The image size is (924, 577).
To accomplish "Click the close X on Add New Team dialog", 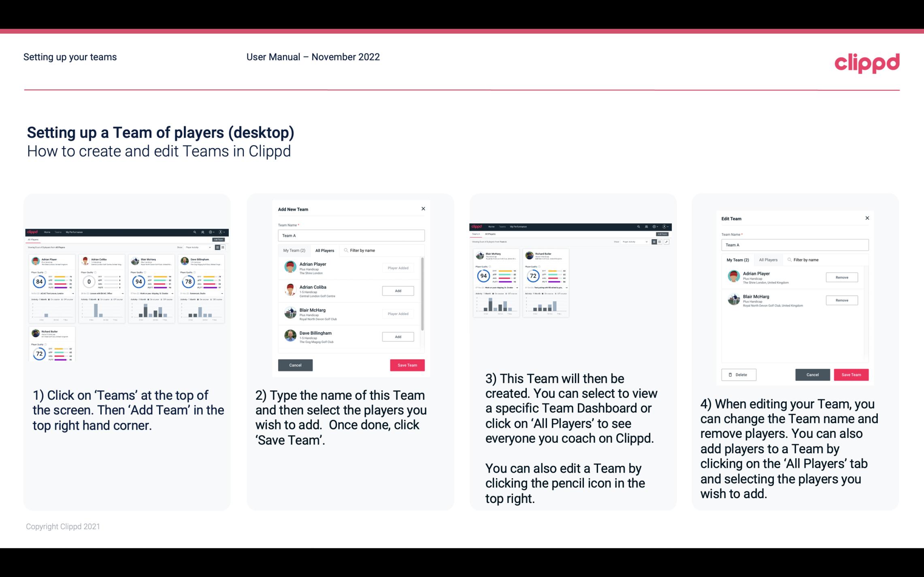I will tap(423, 209).
